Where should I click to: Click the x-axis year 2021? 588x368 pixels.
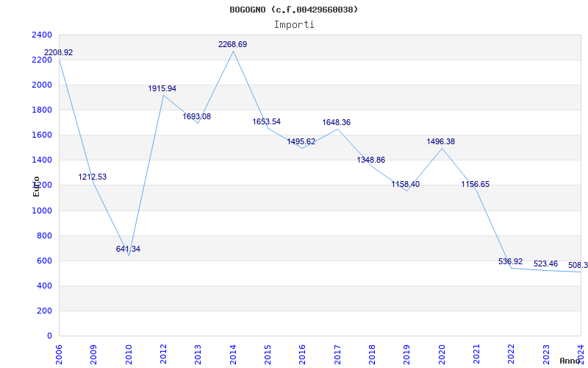point(476,354)
